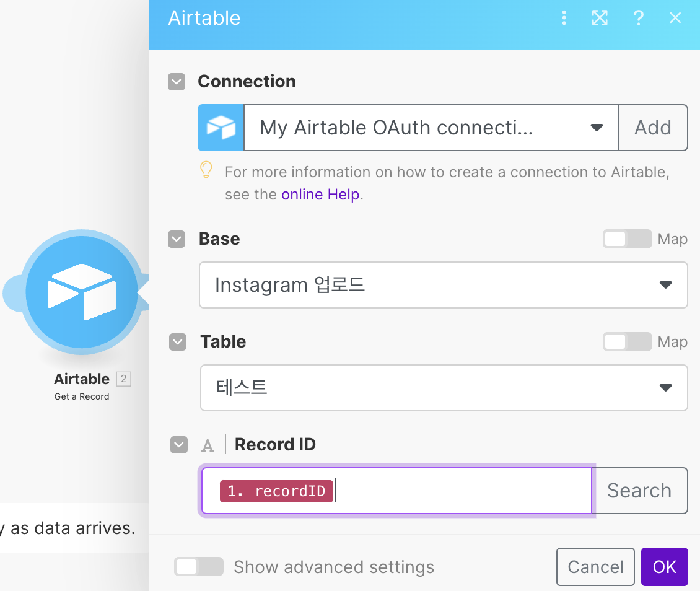The image size is (700, 591).
Task: Open the Table dropdown showing 테스트
Action: 444,387
